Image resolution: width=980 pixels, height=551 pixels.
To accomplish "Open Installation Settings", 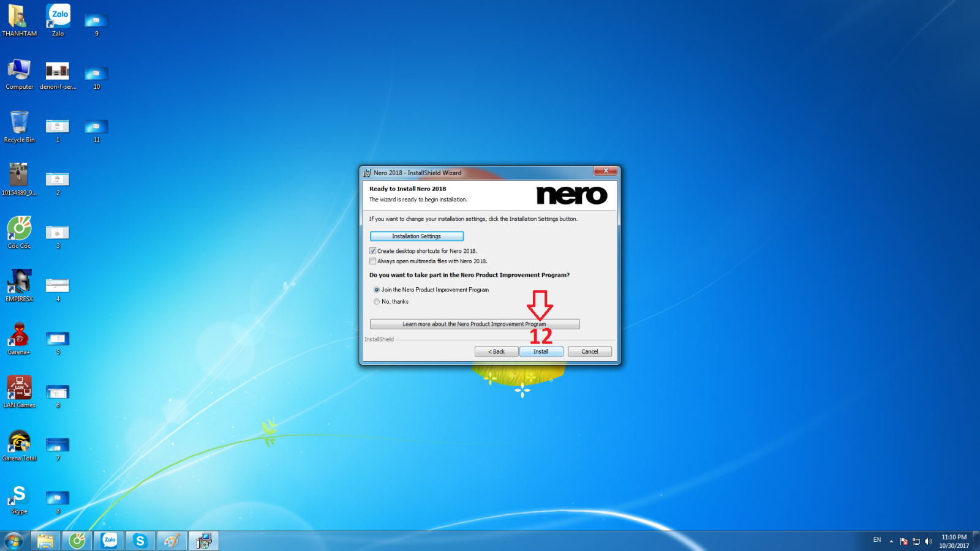I will pos(417,236).
